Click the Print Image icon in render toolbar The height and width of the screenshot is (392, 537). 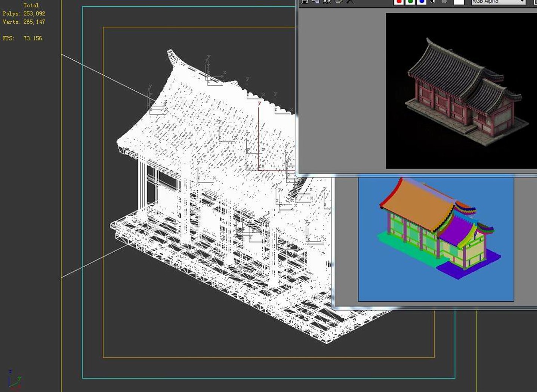[x=338, y=1]
